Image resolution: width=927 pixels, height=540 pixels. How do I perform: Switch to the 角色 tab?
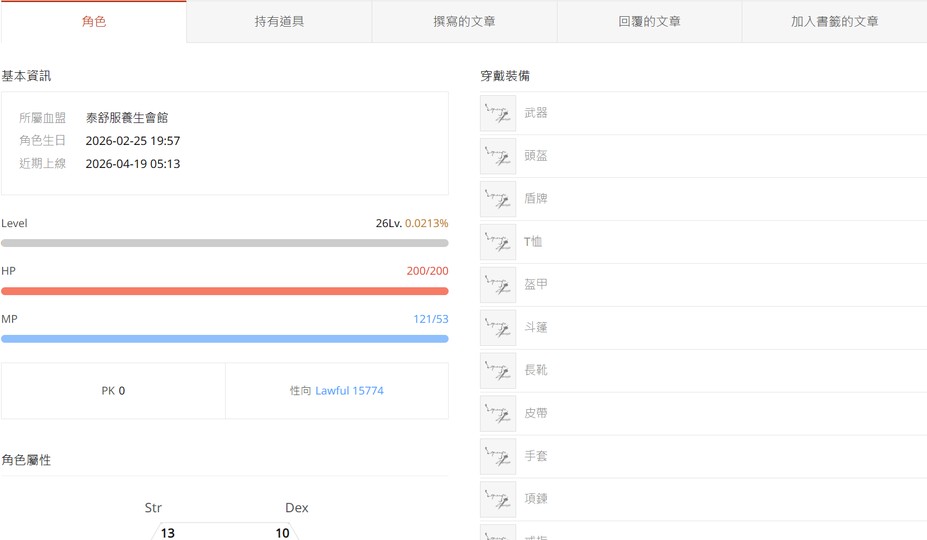tap(94, 21)
